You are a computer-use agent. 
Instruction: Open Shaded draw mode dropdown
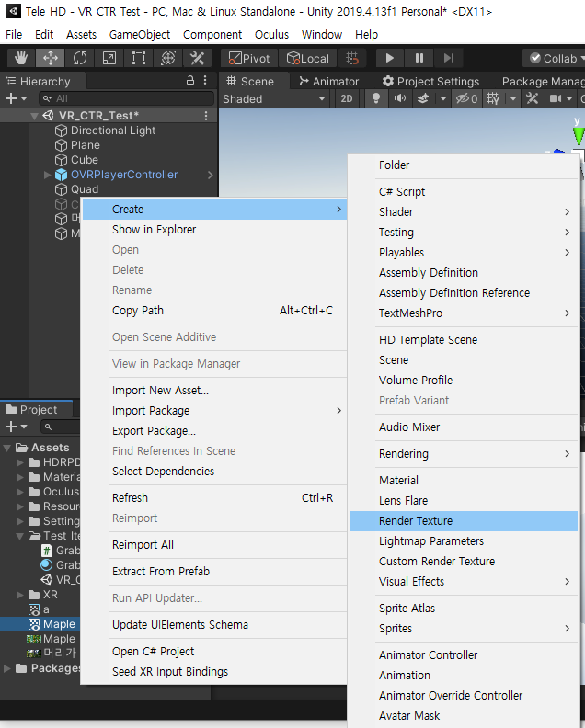[x=274, y=99]
